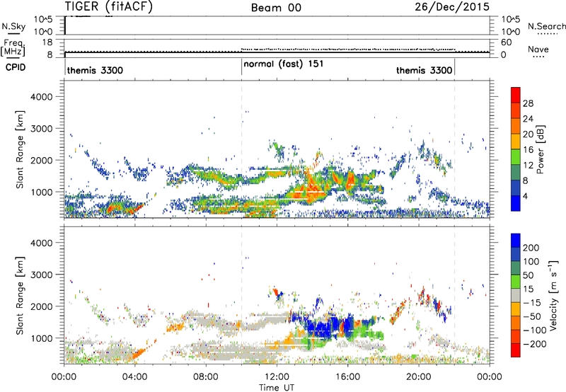Click the 12:00 time axis label

pos(277,377)
